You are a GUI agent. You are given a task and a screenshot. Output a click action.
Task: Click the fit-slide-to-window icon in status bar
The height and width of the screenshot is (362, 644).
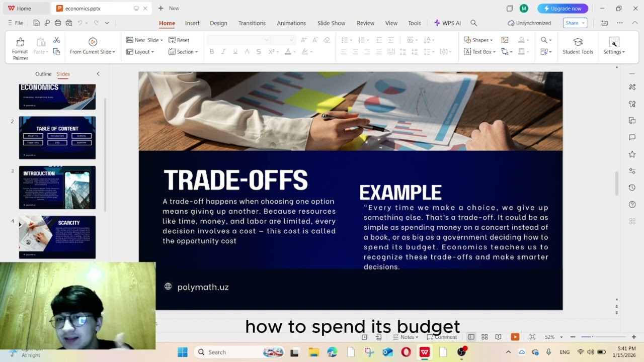pyautogui.click(x=532, y=337)
